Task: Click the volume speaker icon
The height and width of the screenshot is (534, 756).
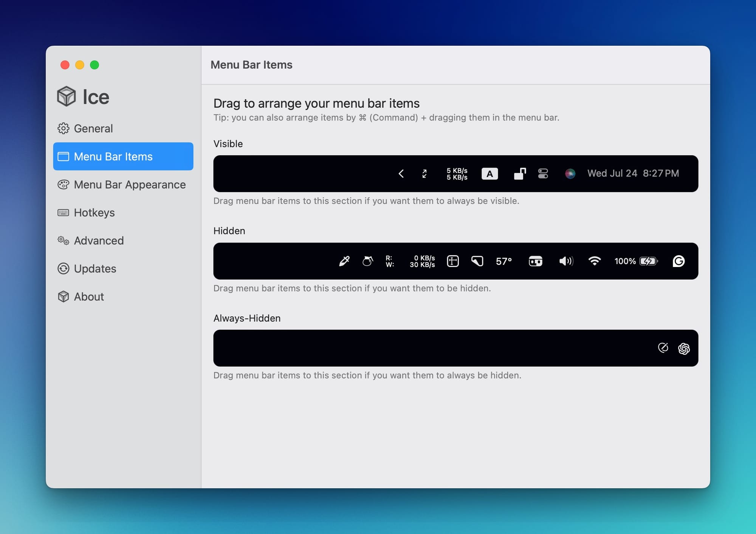Action: pos(566,261)
